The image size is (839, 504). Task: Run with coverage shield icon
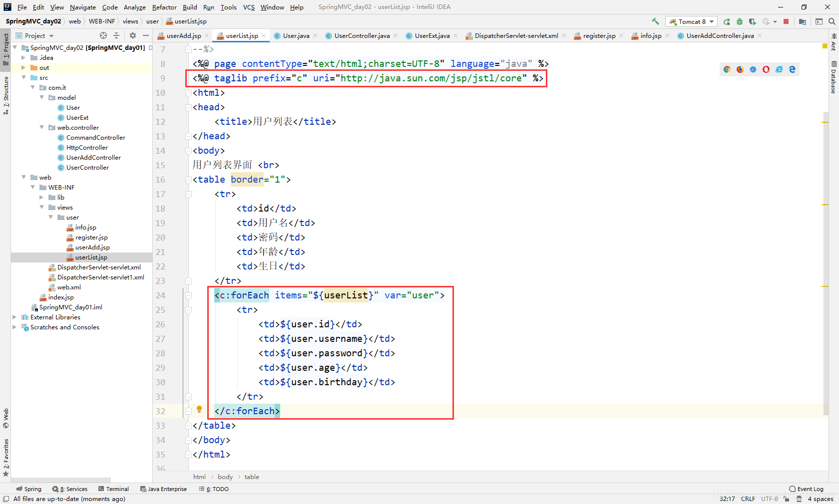(x=753, y=21)
